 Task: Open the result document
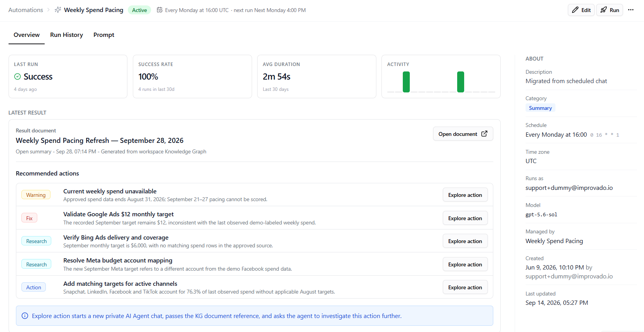(463, 134)
